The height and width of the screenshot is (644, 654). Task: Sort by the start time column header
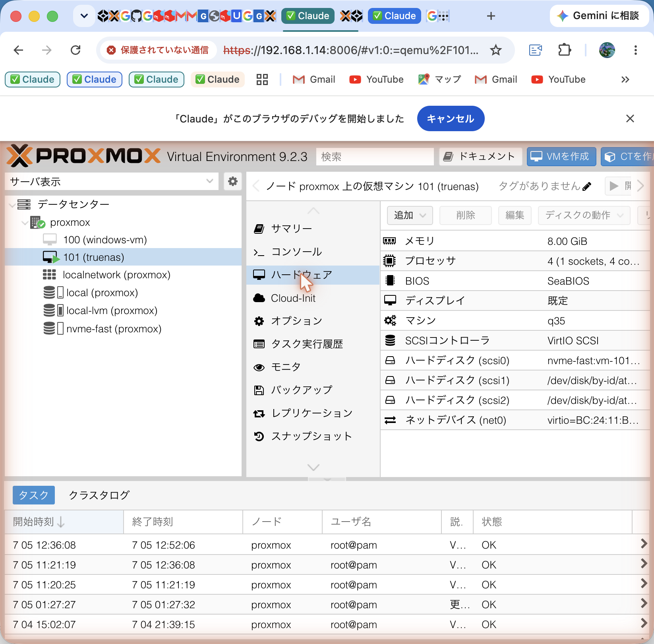coord(64,522)
